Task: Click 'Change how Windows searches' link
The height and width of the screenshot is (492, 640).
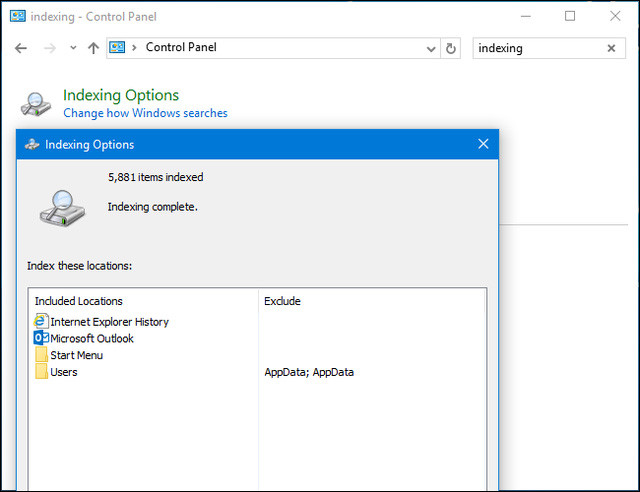Action: (145, 114)
